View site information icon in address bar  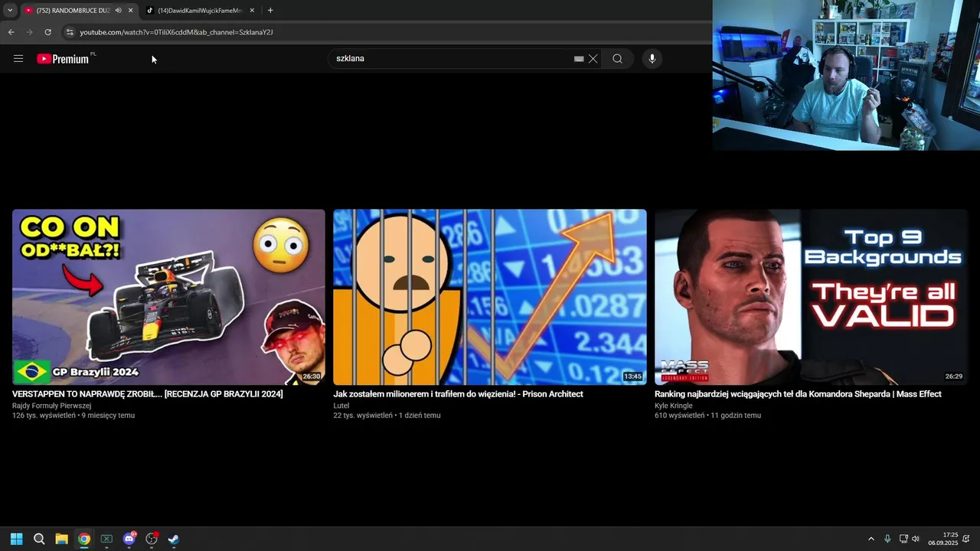[69, 32]
